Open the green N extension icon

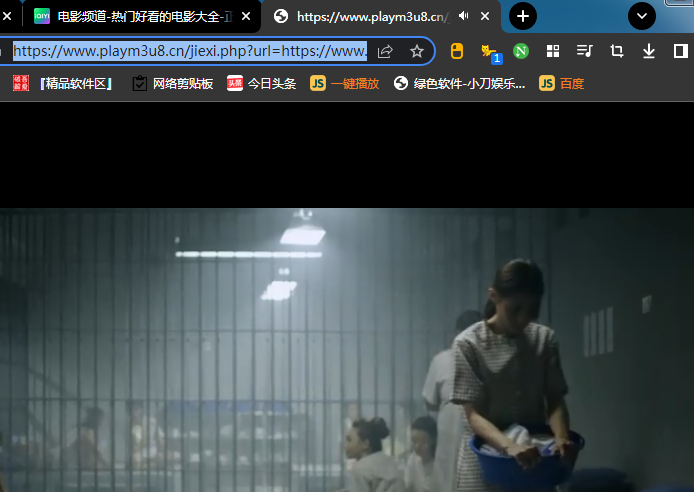click(521, 51)
